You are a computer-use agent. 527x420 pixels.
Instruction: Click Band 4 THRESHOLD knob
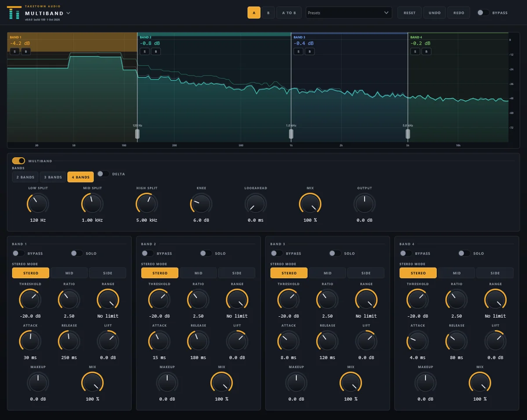[x=417, y=300]
